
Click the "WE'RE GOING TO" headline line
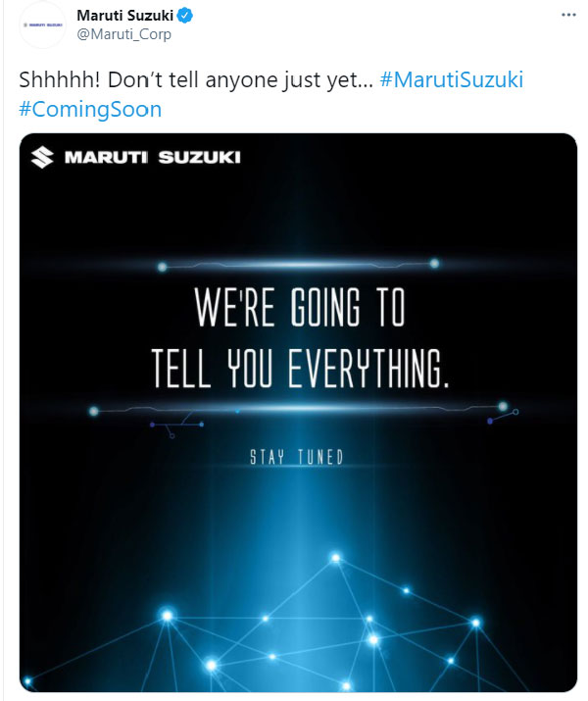click(299, 311)
